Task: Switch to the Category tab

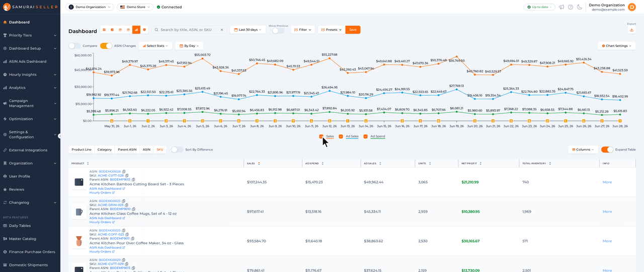Action: pyautogui.click(x=105, y=150)
